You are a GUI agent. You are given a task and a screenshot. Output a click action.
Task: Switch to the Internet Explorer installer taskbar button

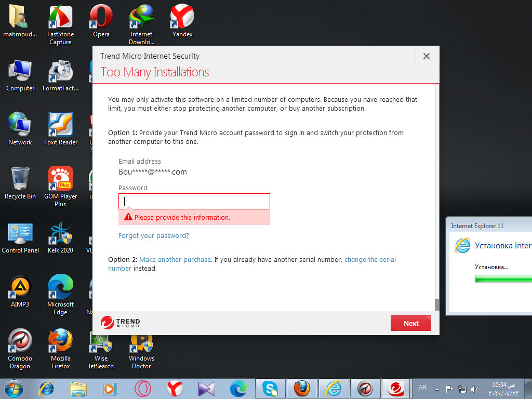point(334,389)
